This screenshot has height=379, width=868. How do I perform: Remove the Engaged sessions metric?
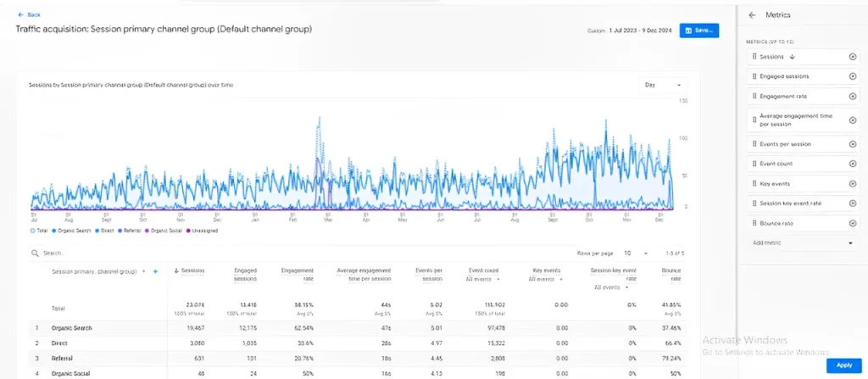click(x=852, y=76)
